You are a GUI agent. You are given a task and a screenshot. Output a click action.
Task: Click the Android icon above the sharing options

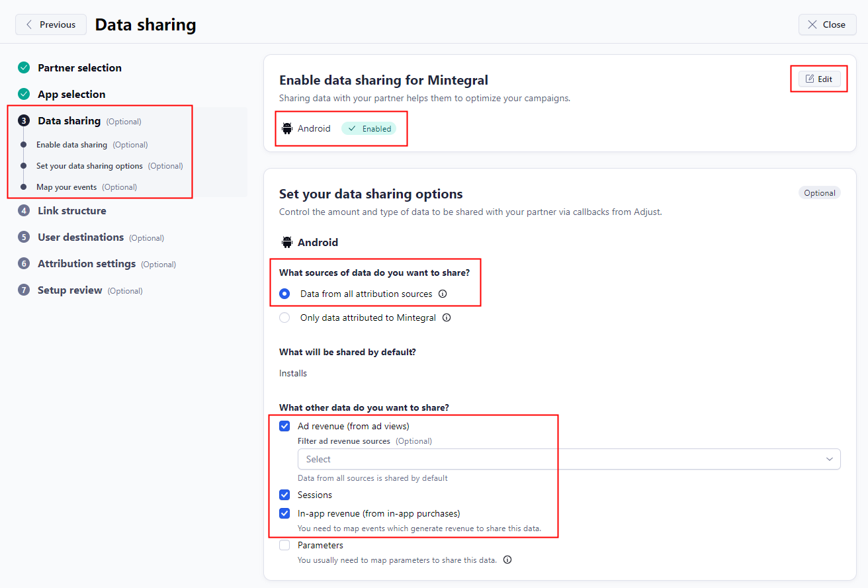pyautogui.click(x=287, y=242)
